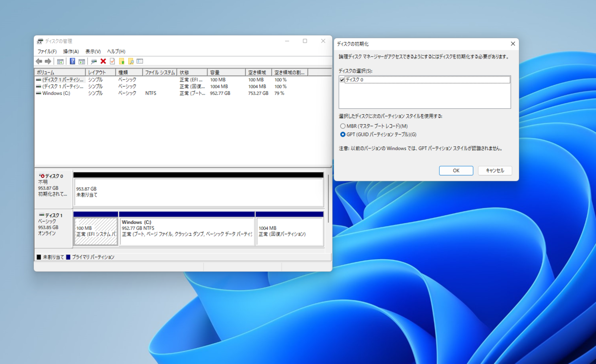Screen dimensions: 596x364
Task: Click the Disk Management title bar icon
Action: [40, 41]
